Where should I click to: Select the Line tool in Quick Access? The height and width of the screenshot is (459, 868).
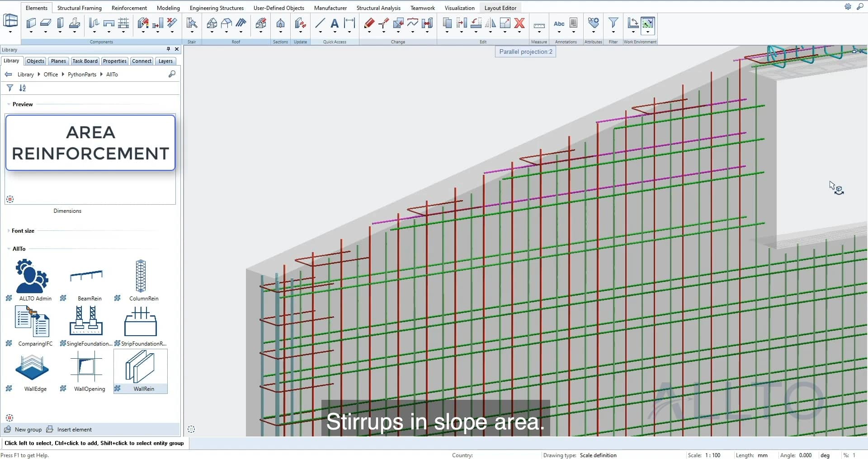pos(320,23)
